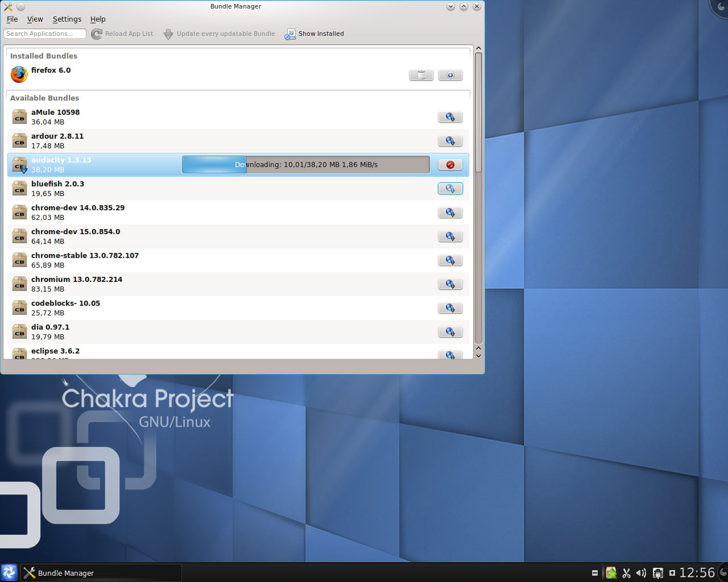728x582 pixels.
Task: Download chrome-stable 13.0.782.107 bundle
Action: 450,260
